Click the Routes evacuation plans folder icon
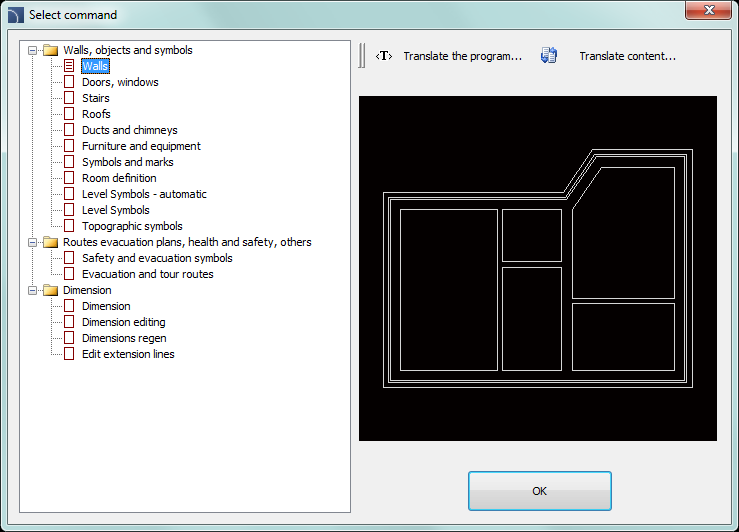Image resolution: width=739 pixels, height=532 pixels. pos(50,242)
